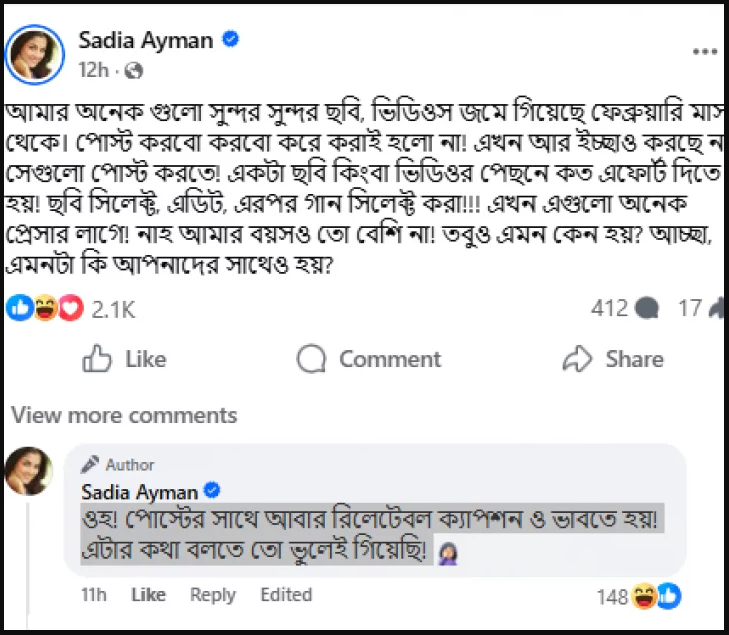This screenshot has height=635, width=729.
Task: Share the post using Share button
Action: pos(613,359)
